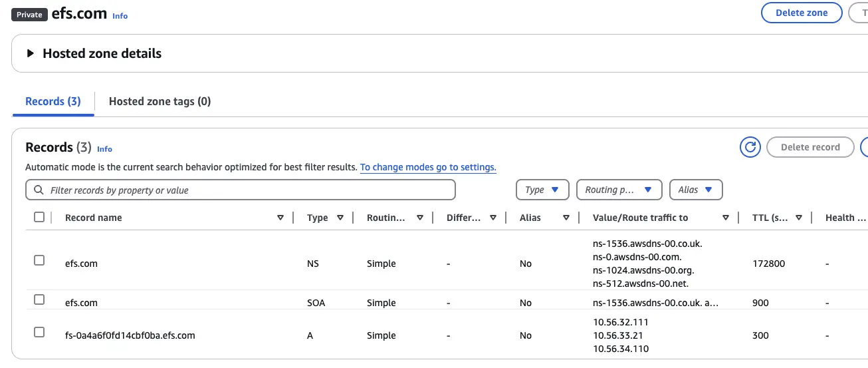Open the Type filter dropdown
This screenshot has width=868, height=368.
(x=542, y=190)
